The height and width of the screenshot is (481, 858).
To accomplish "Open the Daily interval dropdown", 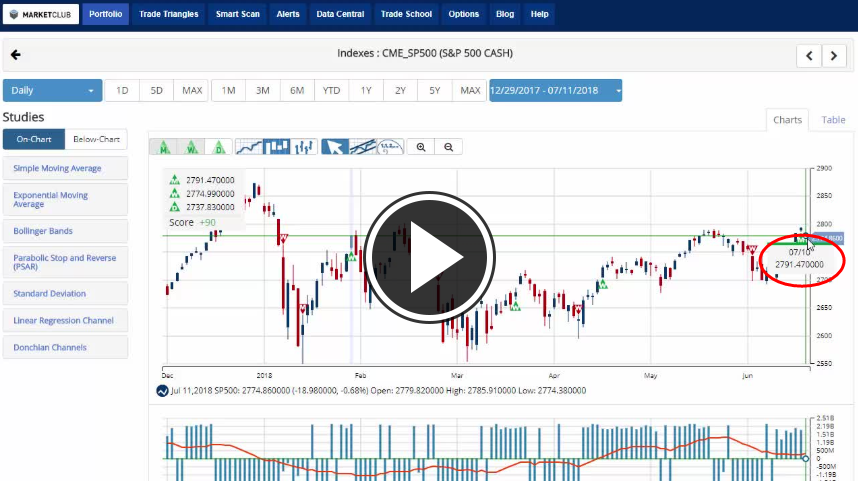I will coord(53,91).
